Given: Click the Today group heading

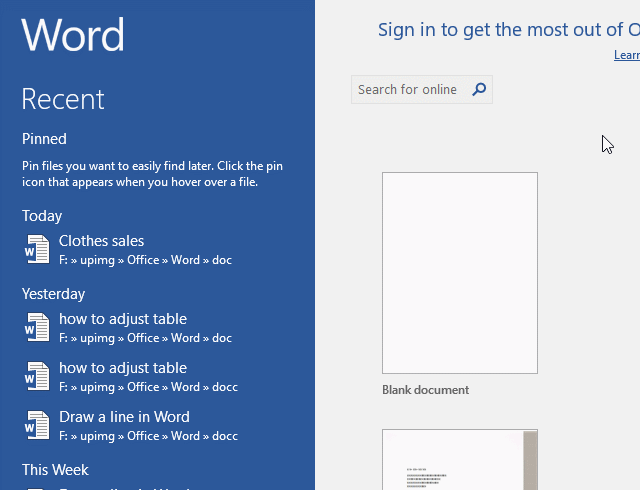Looking at the screenshot, I should pyautogui.click(x=42, y=216).
